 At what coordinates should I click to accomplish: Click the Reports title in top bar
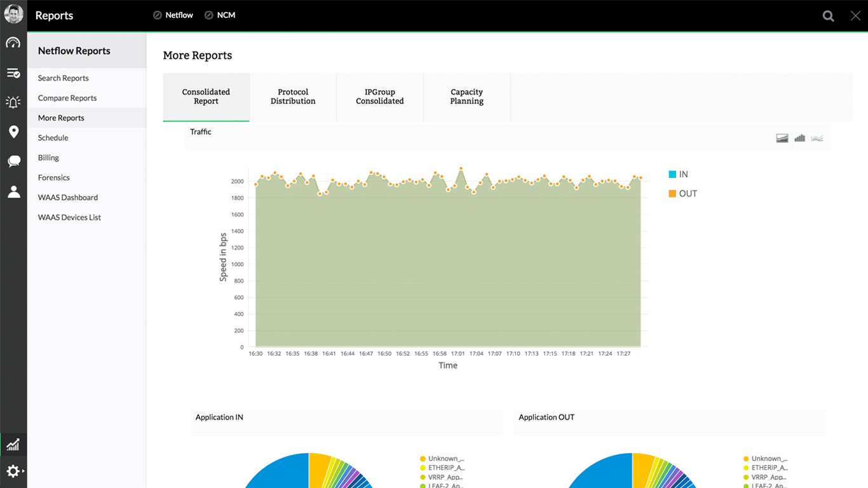[x=54, y=16]
